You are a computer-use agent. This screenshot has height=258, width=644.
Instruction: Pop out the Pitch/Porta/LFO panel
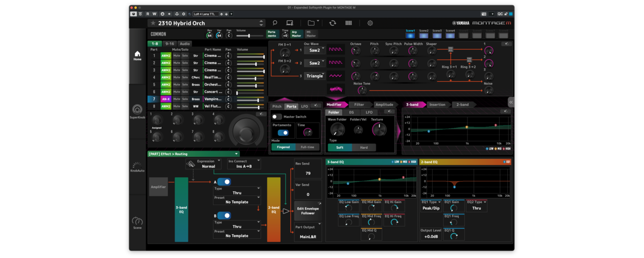tap(316, 106)
